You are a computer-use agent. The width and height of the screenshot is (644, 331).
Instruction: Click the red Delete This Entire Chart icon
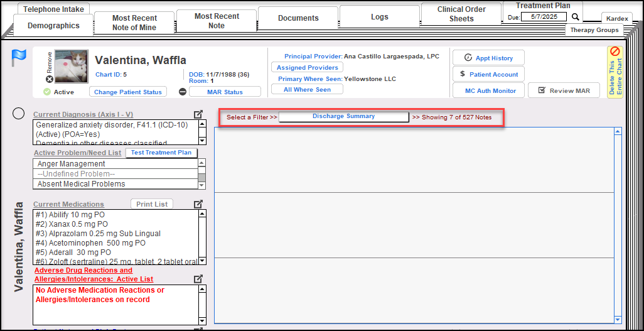pyautogui.click(x=615, y=52)
